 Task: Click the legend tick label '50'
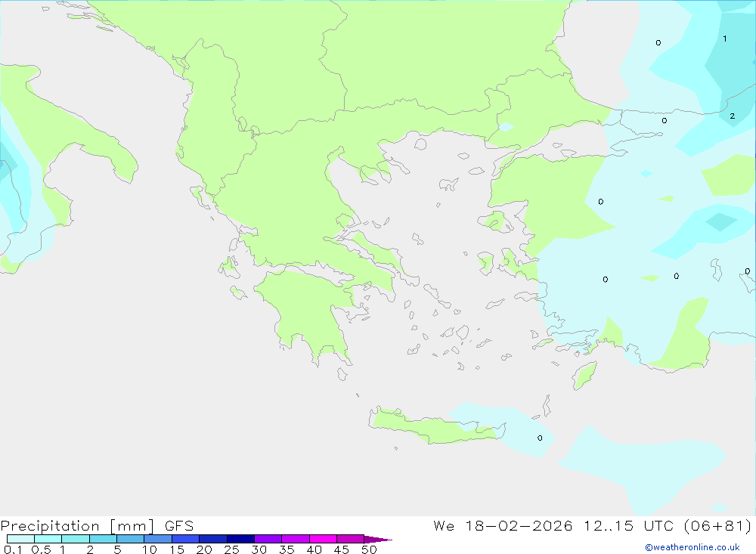tap(369, 549)
